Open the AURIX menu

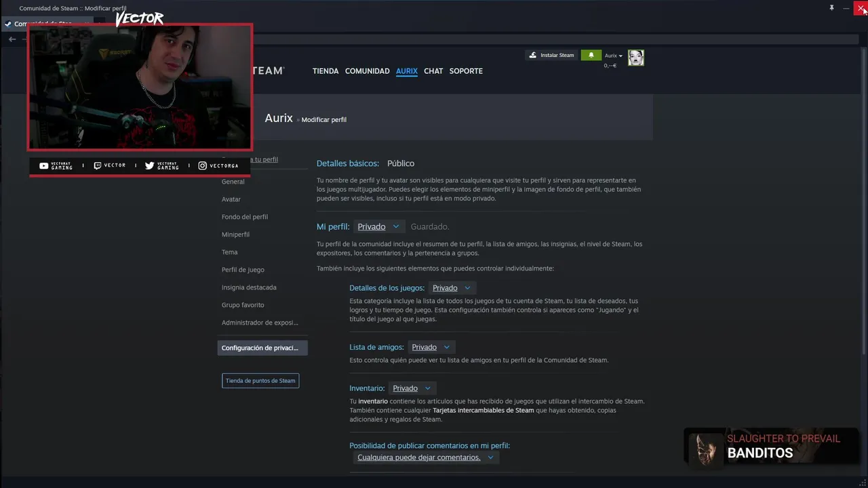point(407,71)
